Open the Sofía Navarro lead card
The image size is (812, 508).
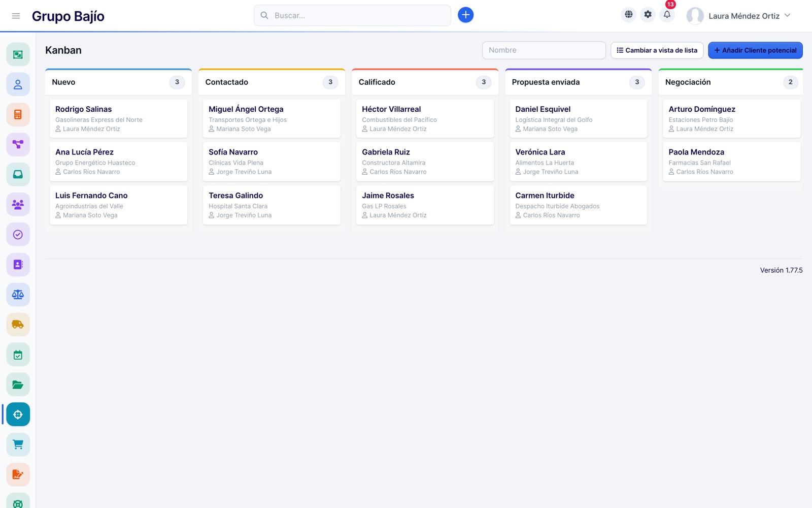point(272,162)
